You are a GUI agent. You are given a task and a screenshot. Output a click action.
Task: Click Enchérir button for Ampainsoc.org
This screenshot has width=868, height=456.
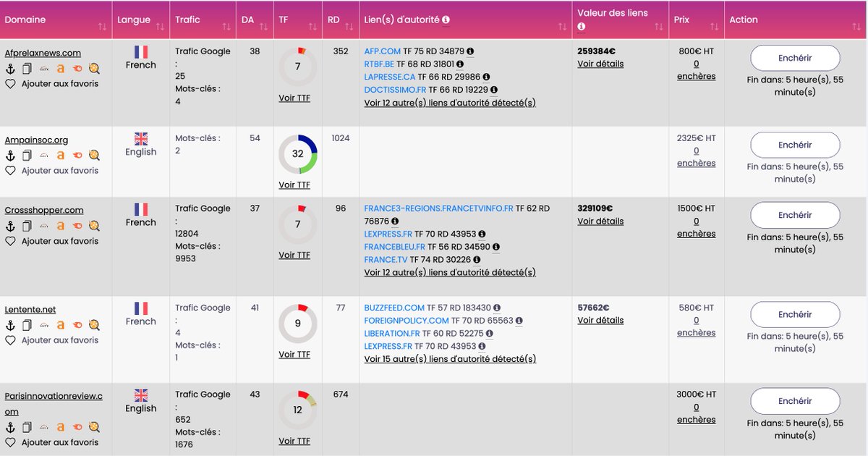795,145
